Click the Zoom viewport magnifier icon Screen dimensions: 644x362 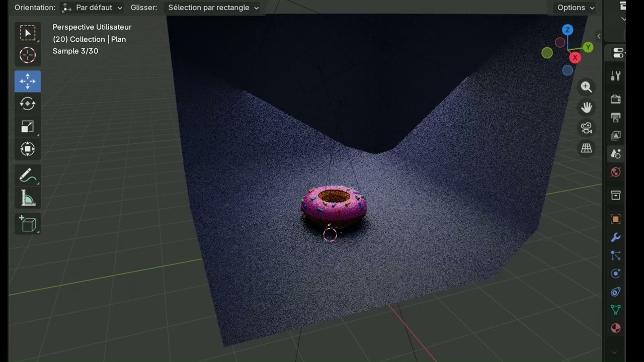coord(586,87)
